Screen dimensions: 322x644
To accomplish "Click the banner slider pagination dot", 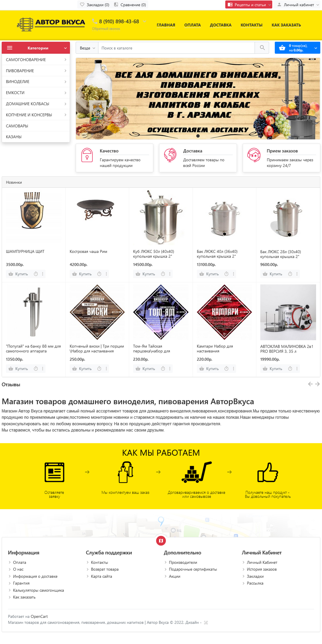I will pos(198,136).
